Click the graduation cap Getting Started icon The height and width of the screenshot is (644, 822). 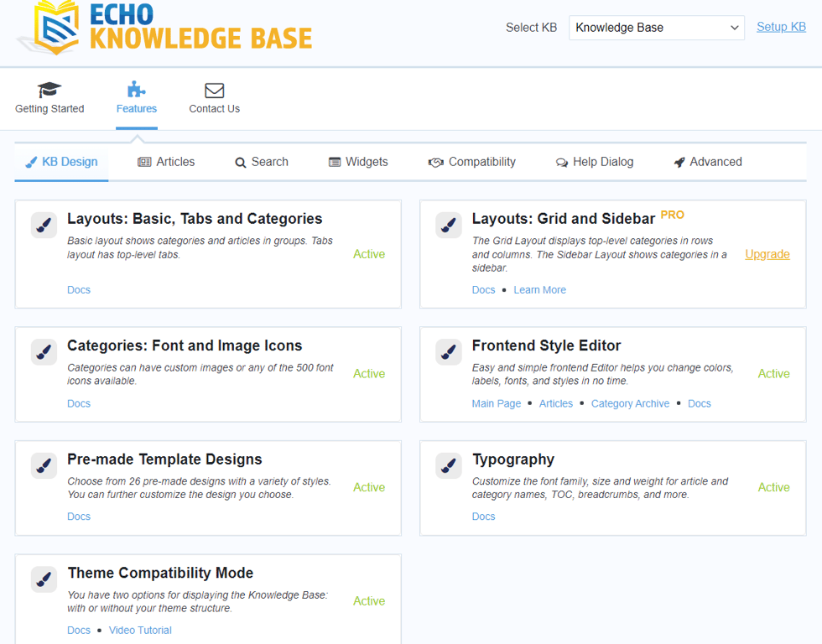coord(49,89)
